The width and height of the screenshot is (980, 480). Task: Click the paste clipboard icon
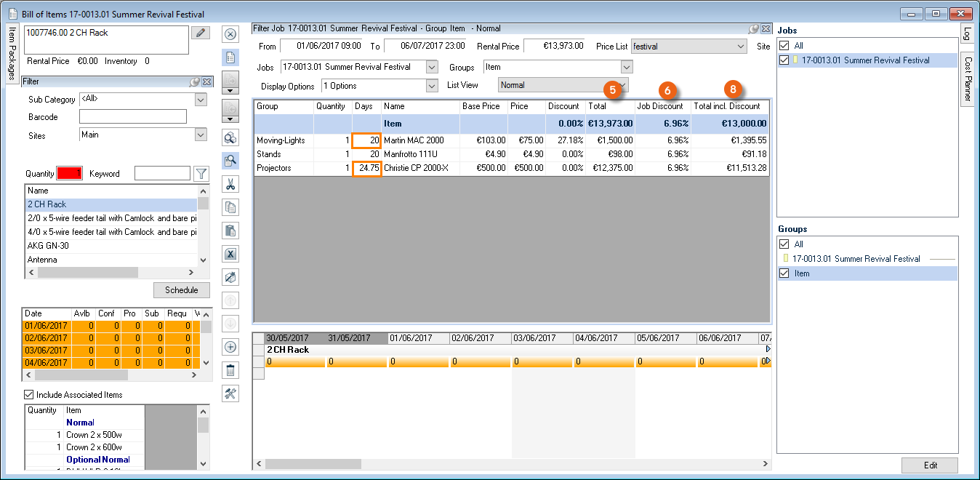[x=230, y=231]
